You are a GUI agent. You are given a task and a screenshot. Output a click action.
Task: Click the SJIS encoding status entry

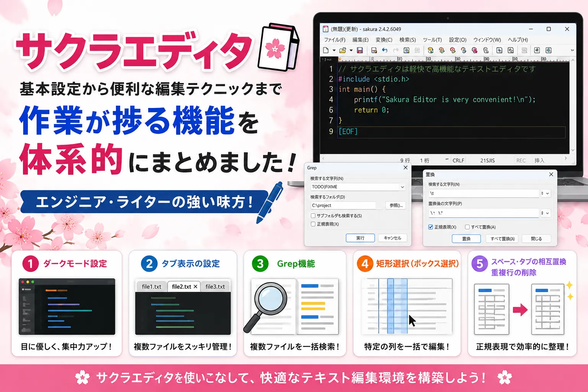487,161
